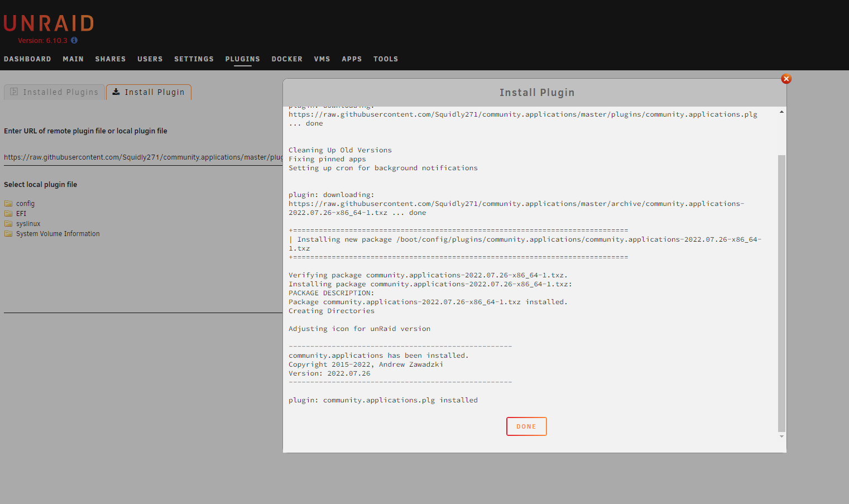849x504 pixels.
Task: Click 'Setting up cron for background notifications' line
Action: pyautogui.click(x=383, y=168)
